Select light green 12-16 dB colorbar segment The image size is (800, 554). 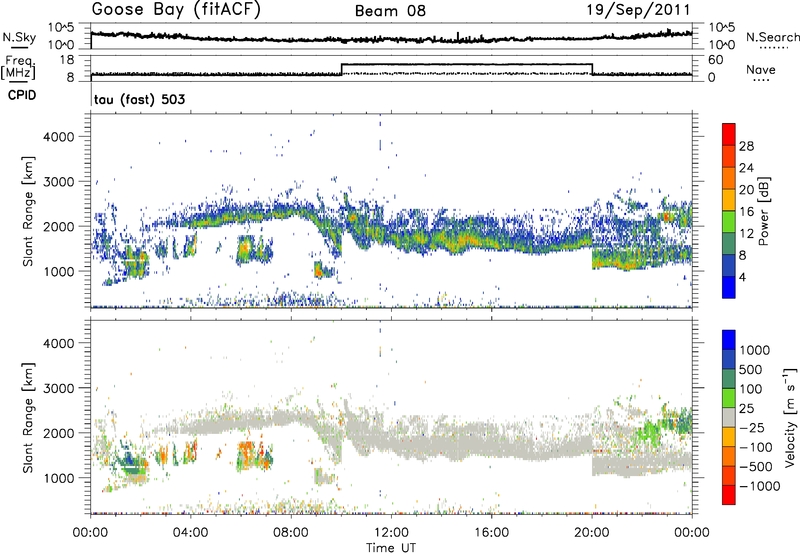point(729,222)
